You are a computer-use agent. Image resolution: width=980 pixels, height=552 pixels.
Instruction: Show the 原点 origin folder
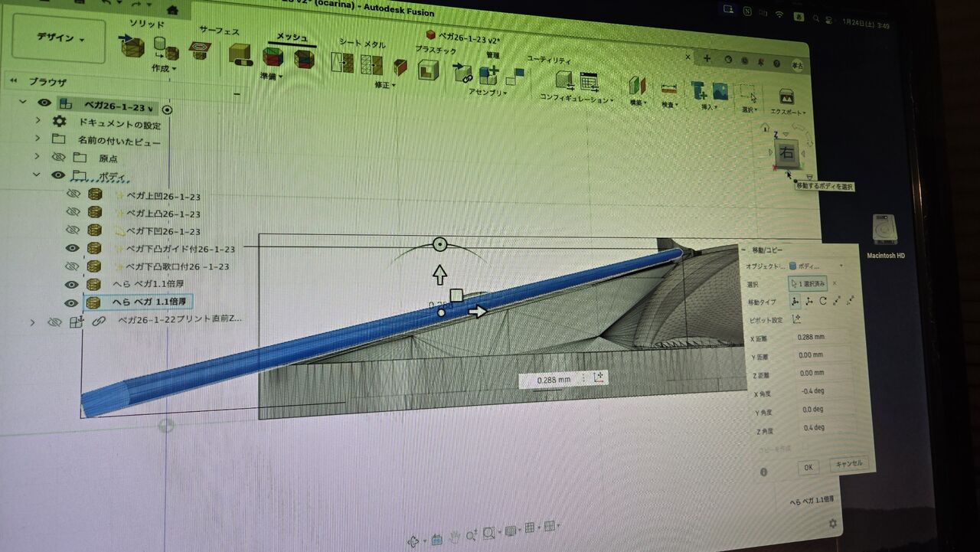tap(58, 157)
